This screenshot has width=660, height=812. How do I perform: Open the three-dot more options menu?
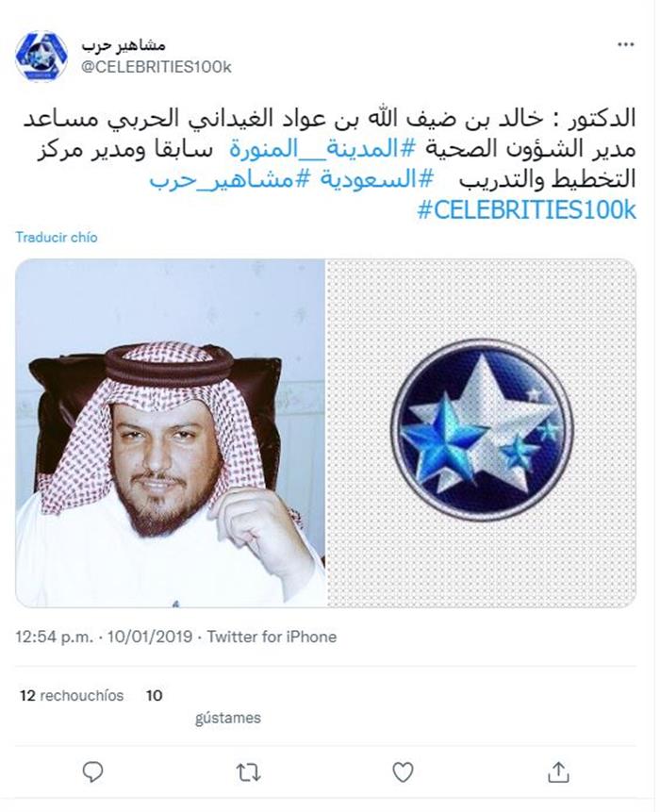pyautogui.click(x=626, y=44)
